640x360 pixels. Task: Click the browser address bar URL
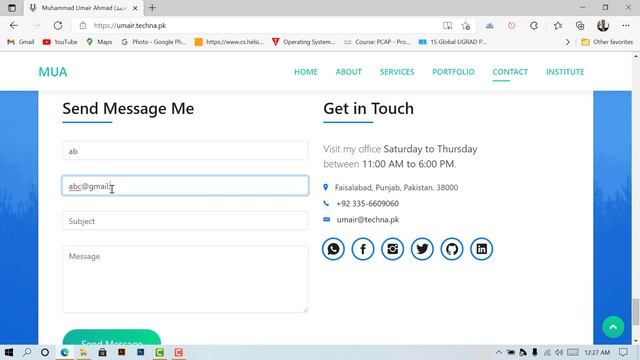(130, 25)
